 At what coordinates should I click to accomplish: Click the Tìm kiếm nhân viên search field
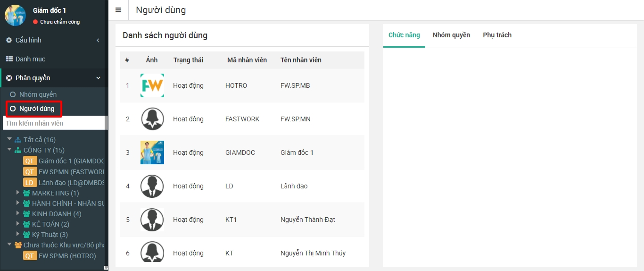(x=53, y=123)
